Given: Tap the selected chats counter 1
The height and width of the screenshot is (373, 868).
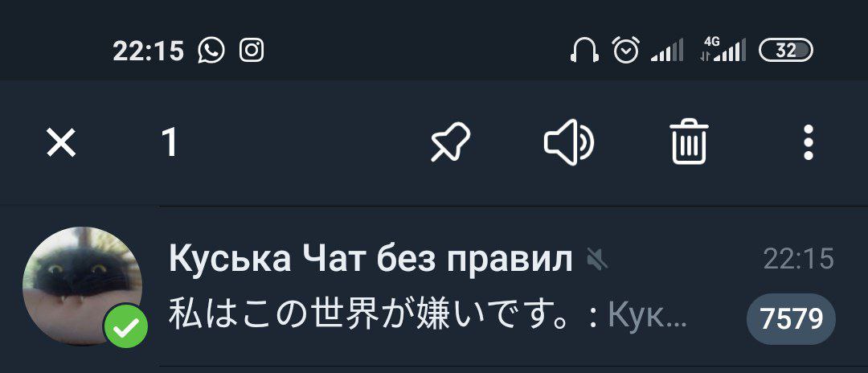Looking at the screenshot, I should point(170,143).
